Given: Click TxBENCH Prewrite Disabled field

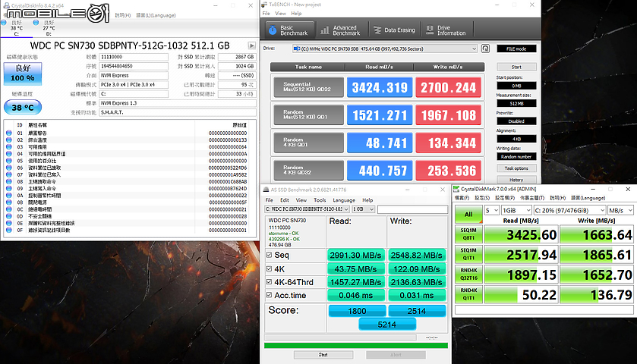Looking at the screenshot, I should pos(516,121).
